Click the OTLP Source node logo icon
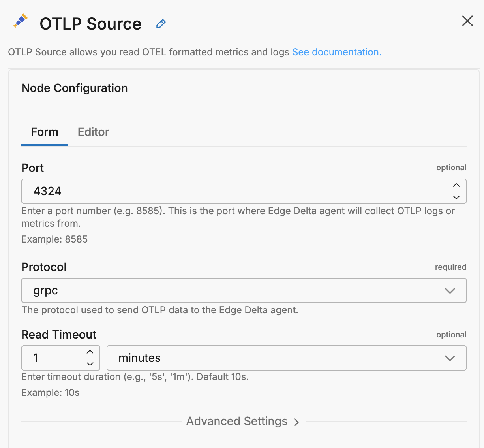This screenshot has width=484, height=448. pos(21,21)
